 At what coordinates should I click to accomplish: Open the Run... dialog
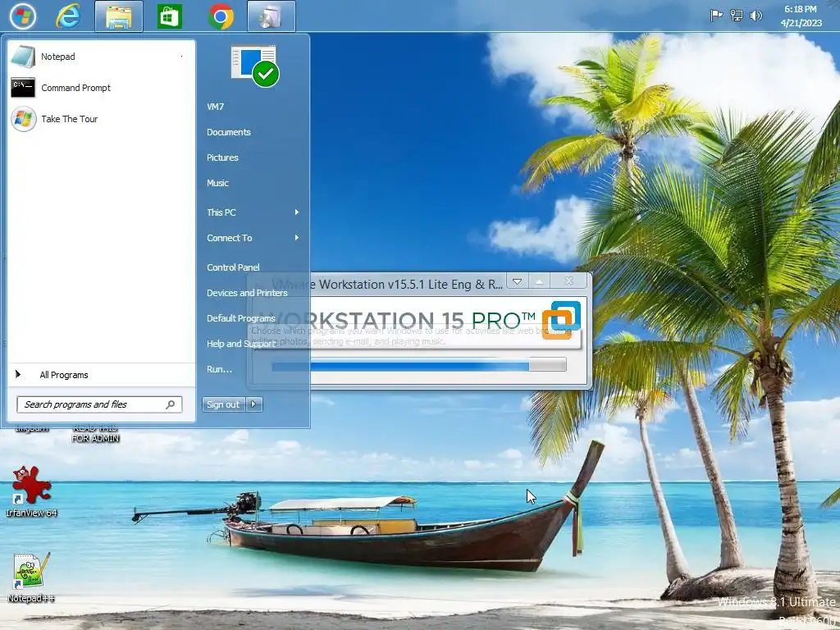point(219,369)
